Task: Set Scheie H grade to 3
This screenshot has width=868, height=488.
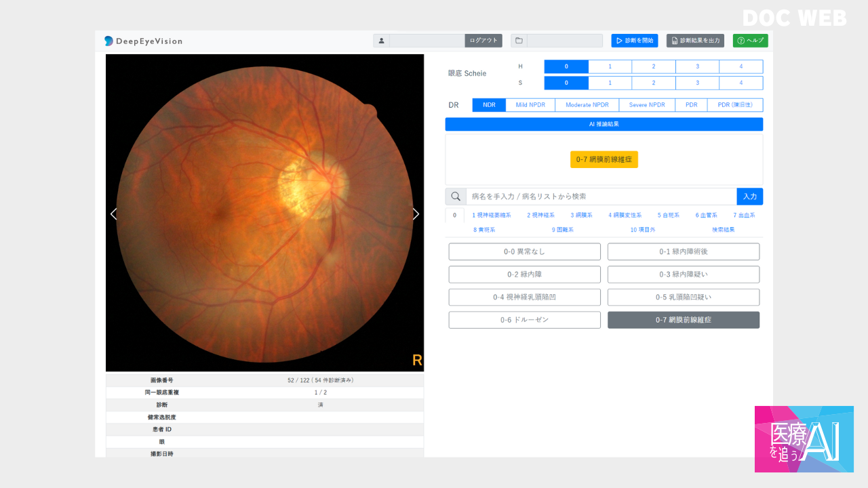Action: coord(697,66)
